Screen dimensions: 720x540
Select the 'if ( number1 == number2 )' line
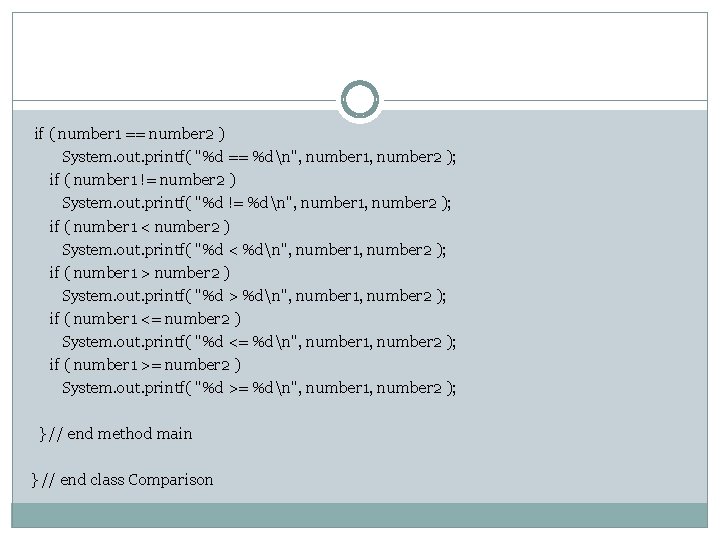(129, 133)
